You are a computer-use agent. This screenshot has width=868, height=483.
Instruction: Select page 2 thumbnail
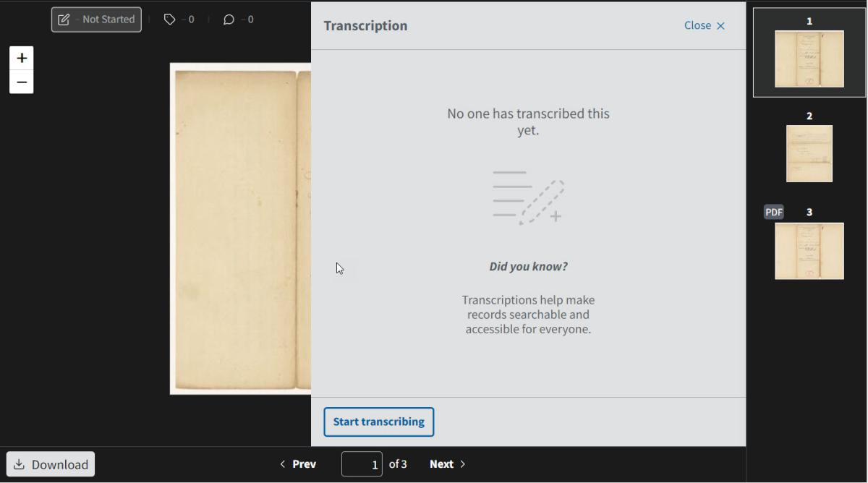click(809, 153)
